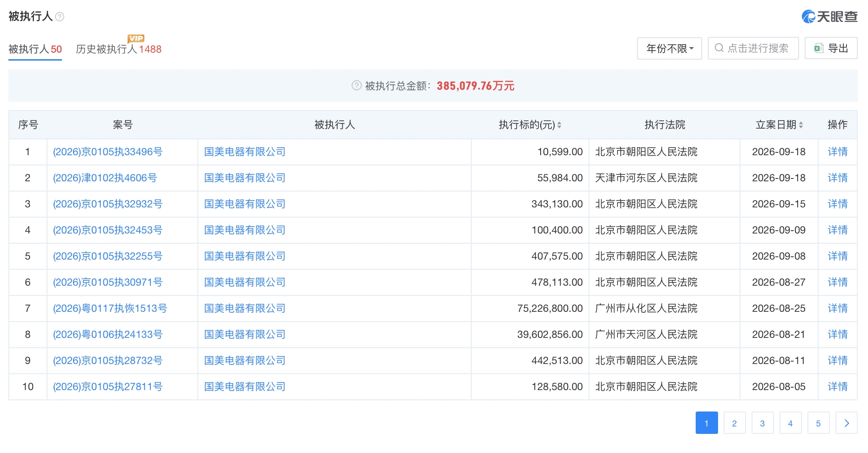Open 国美电器有限公司 link in row 4

pyautogui.click(x=245, y=230)
